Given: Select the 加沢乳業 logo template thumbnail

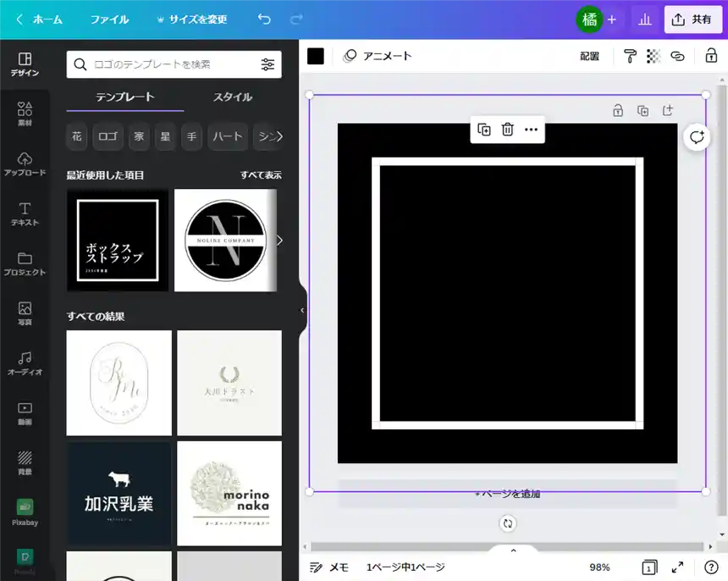Looking at the screenshot, I should point(119,493).
